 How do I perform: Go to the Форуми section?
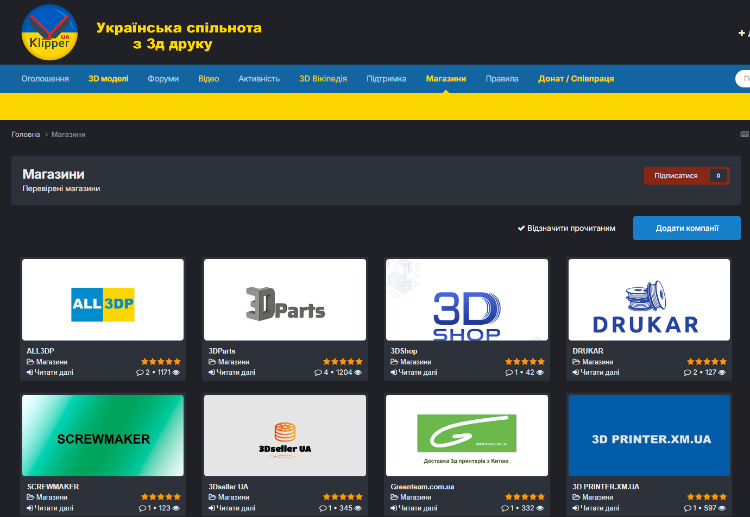click(163, 79)
